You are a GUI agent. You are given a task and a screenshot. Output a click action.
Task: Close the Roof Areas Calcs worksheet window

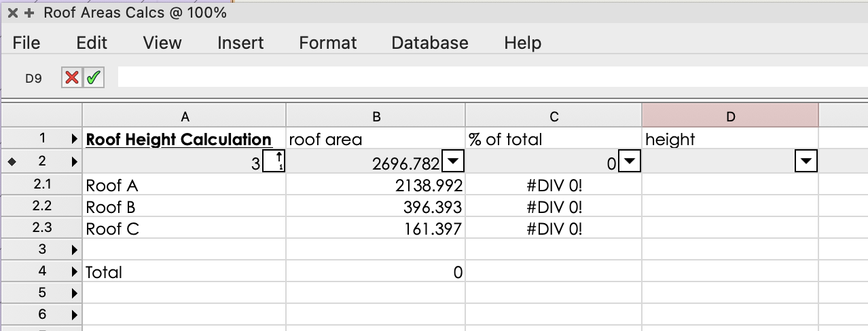(x=12, y=13)
